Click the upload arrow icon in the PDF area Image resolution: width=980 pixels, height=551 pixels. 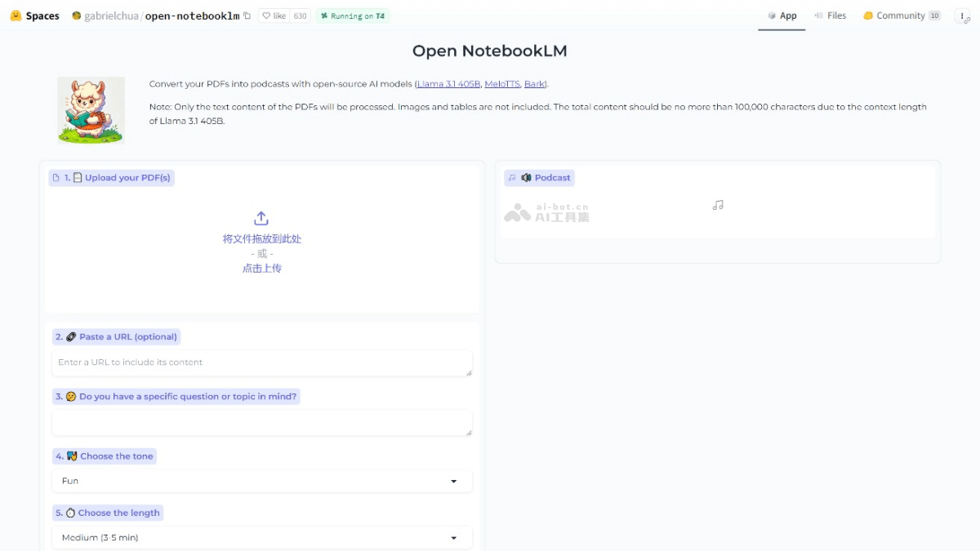pos(261,218)
